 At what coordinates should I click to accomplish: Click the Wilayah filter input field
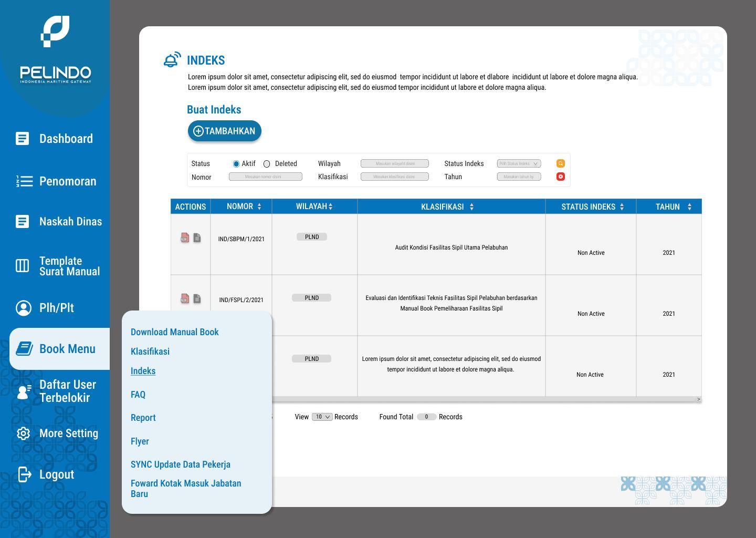(395, 163)
